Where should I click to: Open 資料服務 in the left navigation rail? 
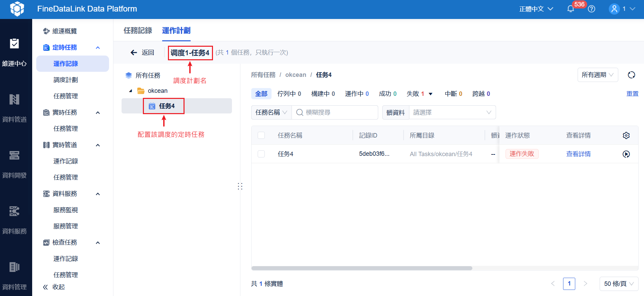pos(14,220)
